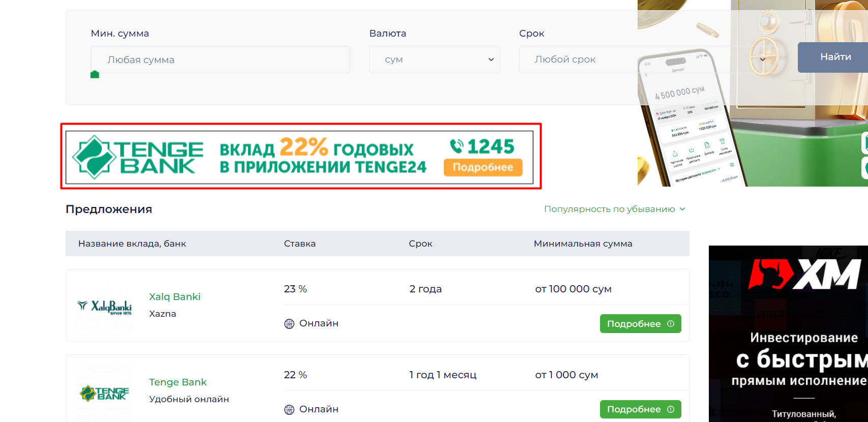Click the globe icon in Xalq Banki row
Screen dimensions: 868x422
tap(289, 324)
